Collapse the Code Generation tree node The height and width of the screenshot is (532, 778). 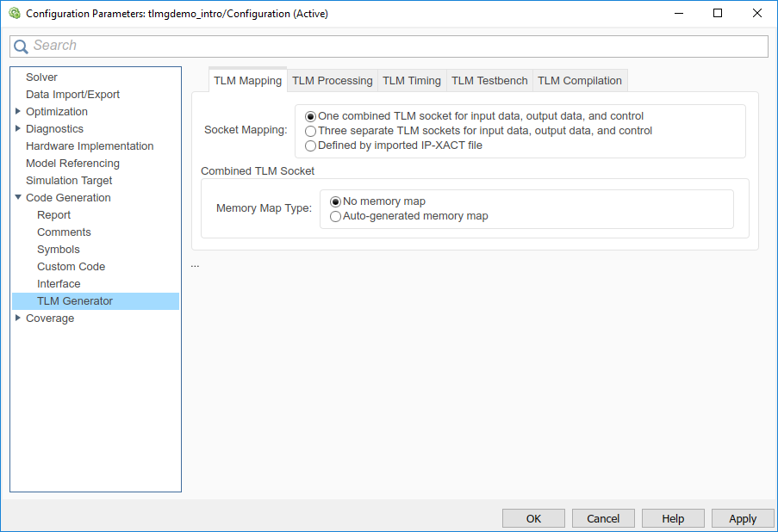click(x=18, y=197)
